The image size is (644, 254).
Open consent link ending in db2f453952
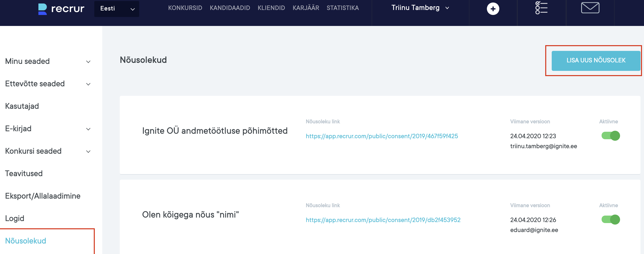[x=383, y=220]
